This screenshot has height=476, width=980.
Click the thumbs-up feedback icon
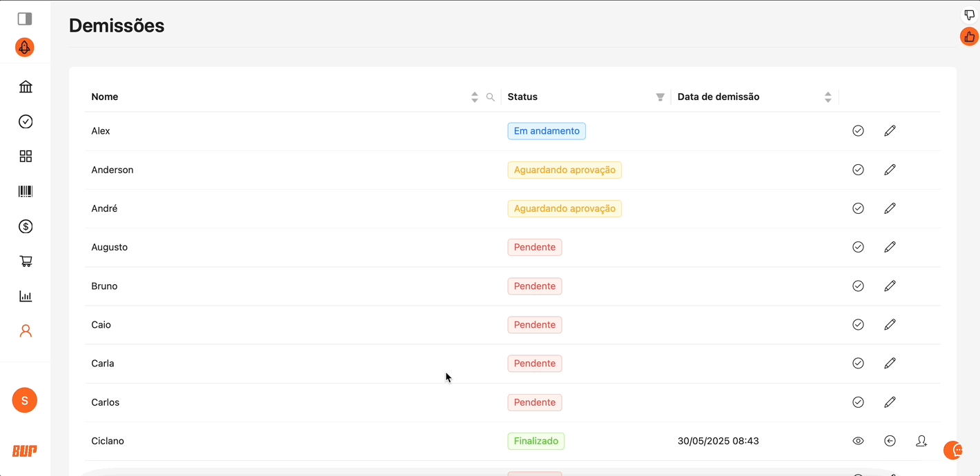tap(970, 37)
